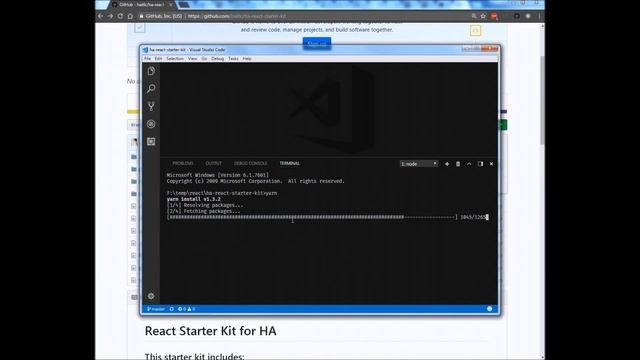This screenshot has height=360, width=640.
Task: Bookmark this page with star icon
Action: (x=483, y=16)
